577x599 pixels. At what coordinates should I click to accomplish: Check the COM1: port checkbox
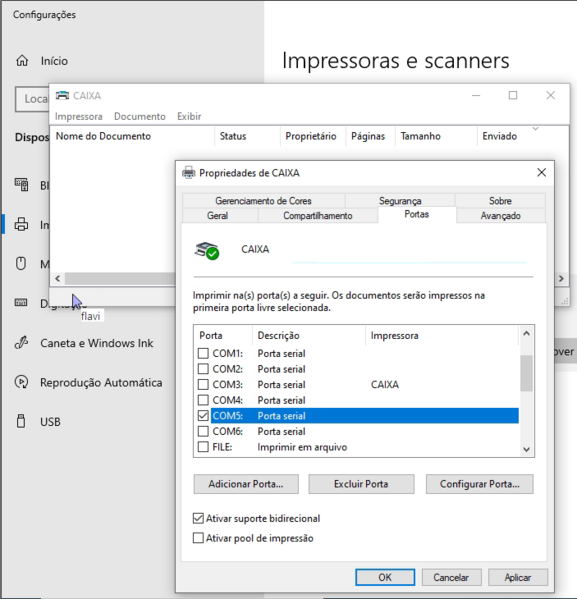pyautogui.click(x=203, y=353)
